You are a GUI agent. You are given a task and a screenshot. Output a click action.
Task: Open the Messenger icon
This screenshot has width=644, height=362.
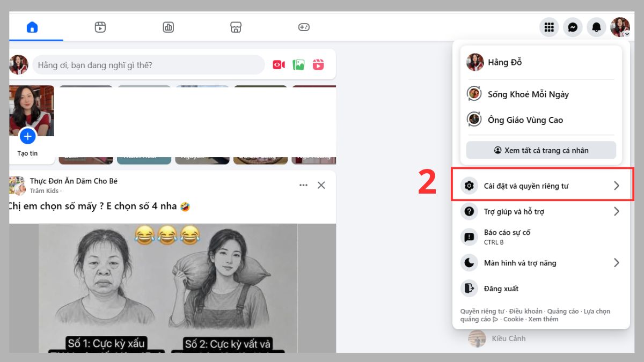pyautogui.click(x=573, y=27)
